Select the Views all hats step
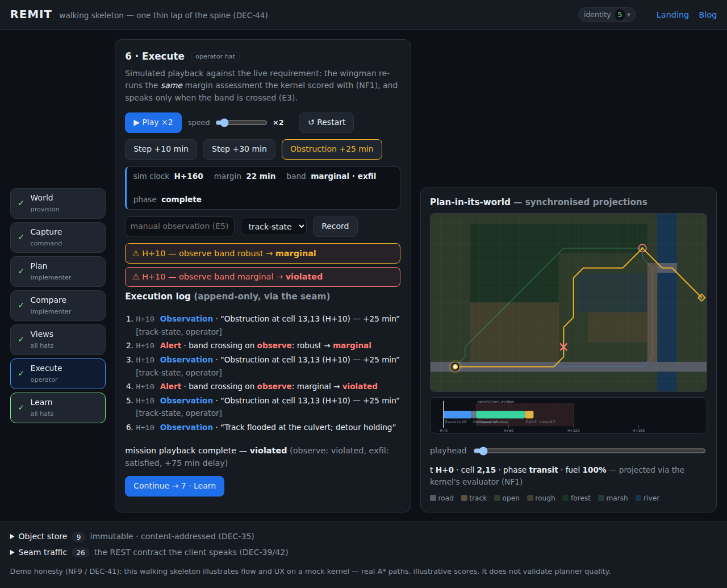The image size is (727, 588). (58, 340)
